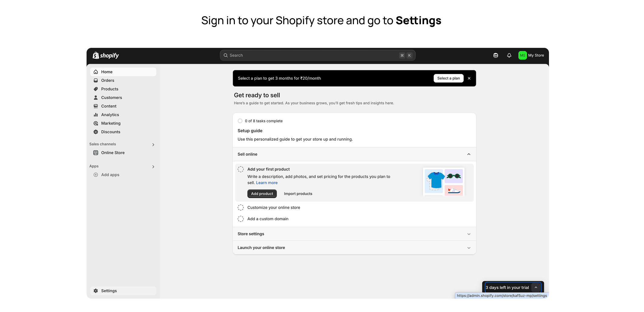Screen dimensions: 644x312
Task: Collapse the Sell online section
Action: pyautogui.click(x=469, y=154)
